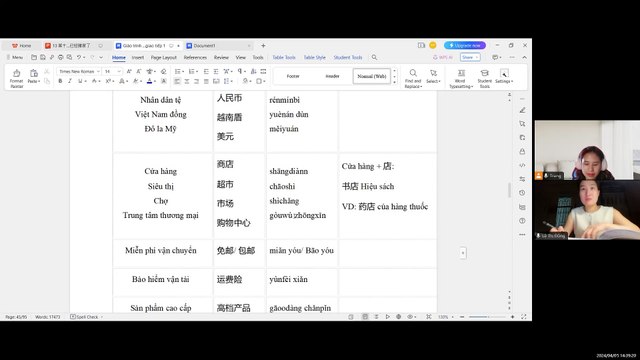This screenshot has width=640, height=360.
Task: Click the full screen icon in status bar
Action: [x=524, y=317]
